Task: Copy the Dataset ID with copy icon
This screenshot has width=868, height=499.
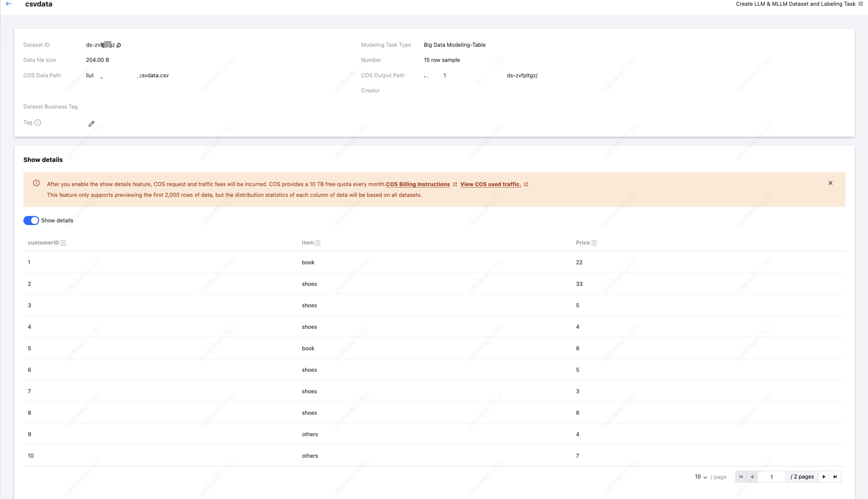Action: click(x=118, y=45)
